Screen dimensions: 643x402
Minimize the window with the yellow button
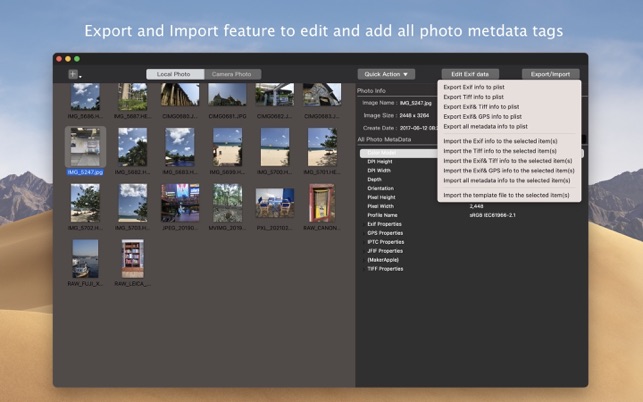[68, 59]
